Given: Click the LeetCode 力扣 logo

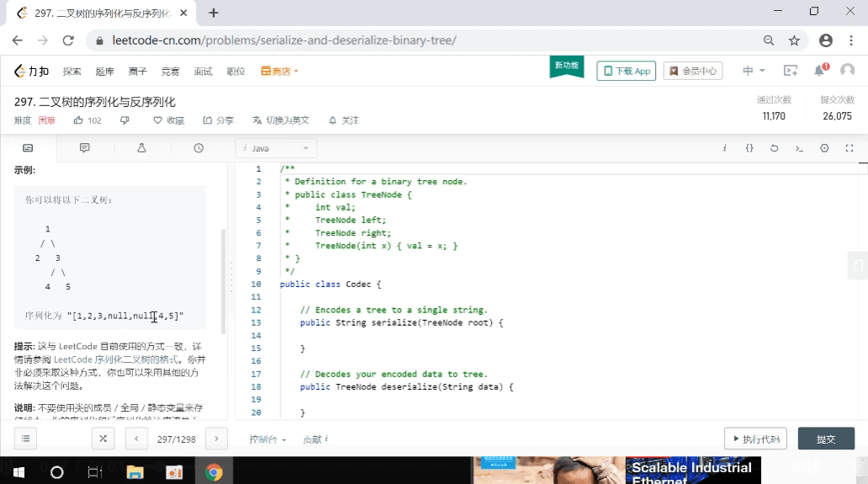Looking at the screenshot, I should click(31, 71).
